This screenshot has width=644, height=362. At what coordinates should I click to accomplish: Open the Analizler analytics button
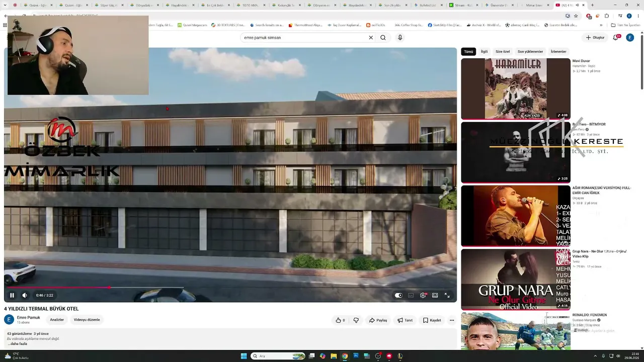57,320
